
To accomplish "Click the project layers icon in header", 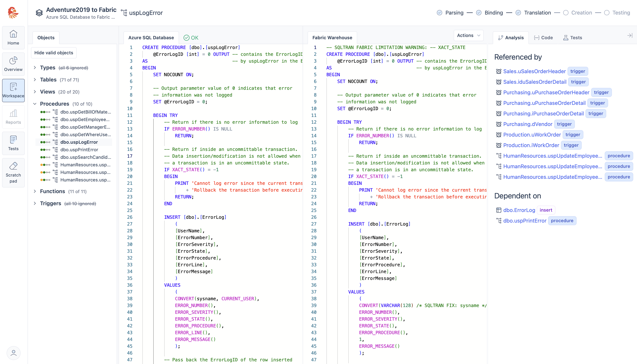I will (39, 13).
